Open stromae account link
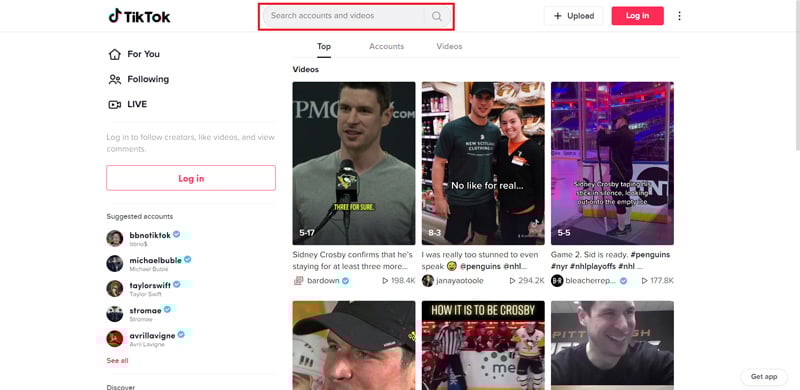Screen dimensions: 800x390 145,310
